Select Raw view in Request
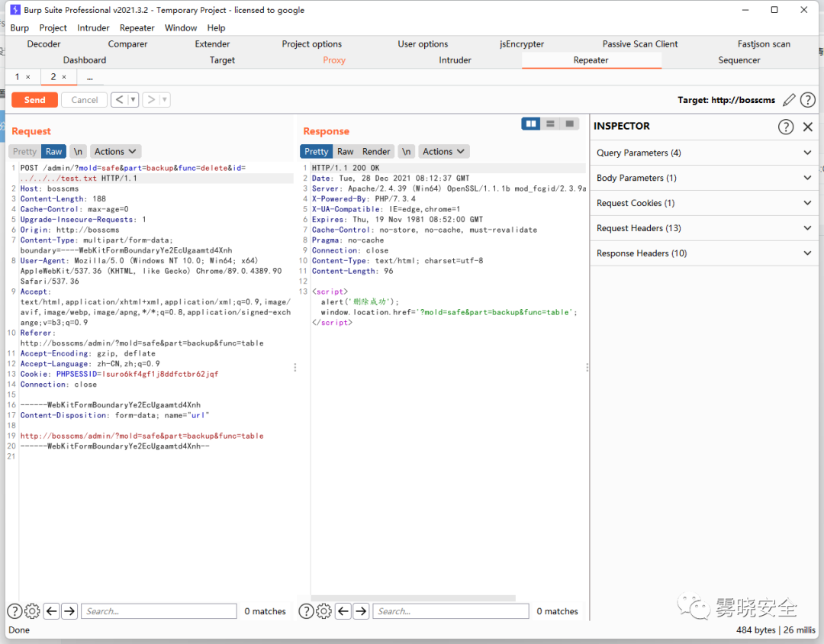Screen dimensions: 824x644 (x=53, y=151)
